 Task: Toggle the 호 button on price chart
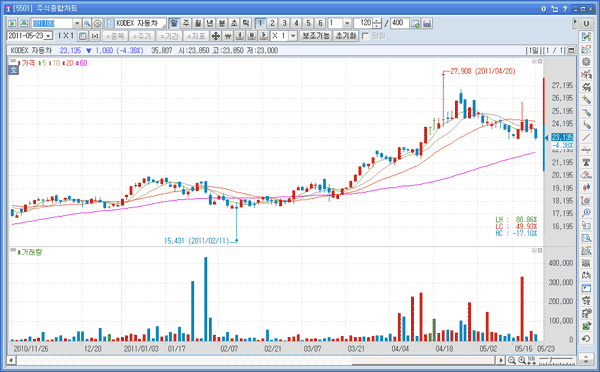coord(13,70)
